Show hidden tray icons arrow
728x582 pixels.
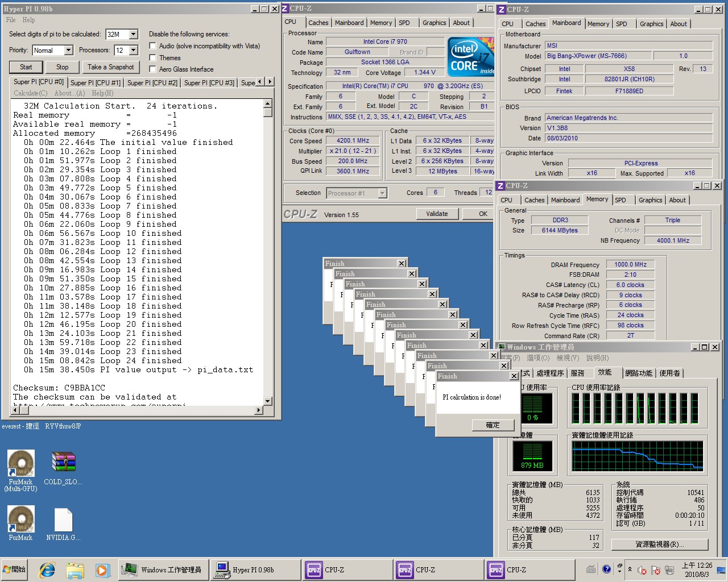click(630, 569)
